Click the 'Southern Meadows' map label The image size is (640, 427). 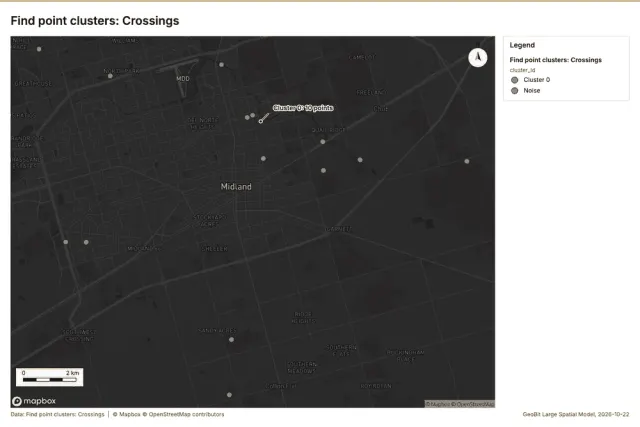pyautogui.click(x=301, y=367)
